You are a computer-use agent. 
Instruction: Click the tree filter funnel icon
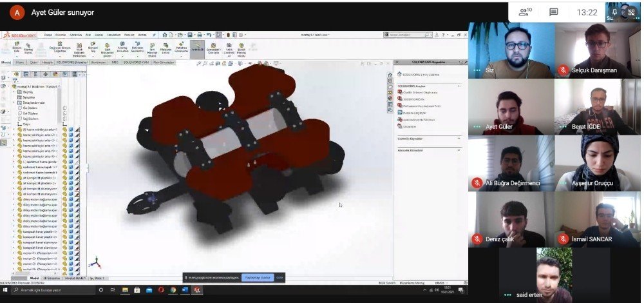tap(15, 81)
